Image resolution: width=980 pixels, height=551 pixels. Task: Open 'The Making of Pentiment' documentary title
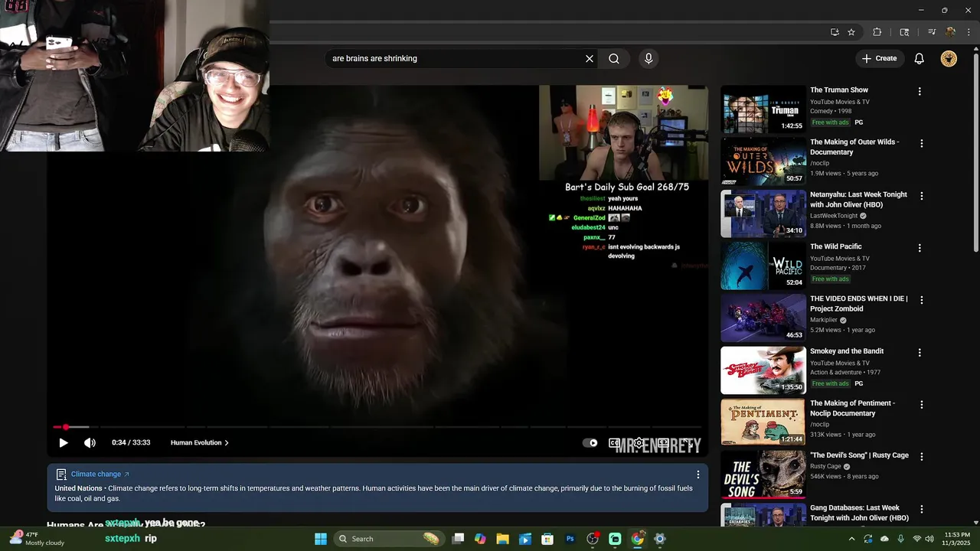tap(852, 408)
